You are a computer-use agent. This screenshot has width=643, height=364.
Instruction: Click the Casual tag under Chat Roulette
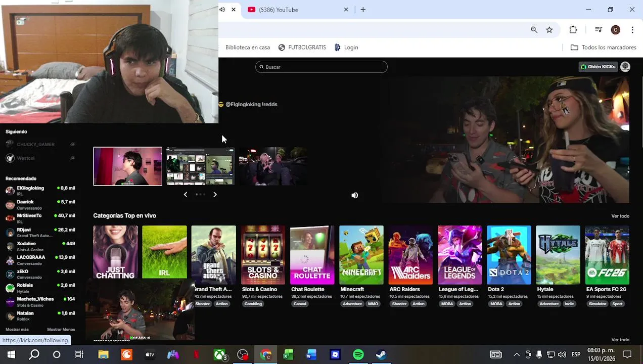[300, 304]
